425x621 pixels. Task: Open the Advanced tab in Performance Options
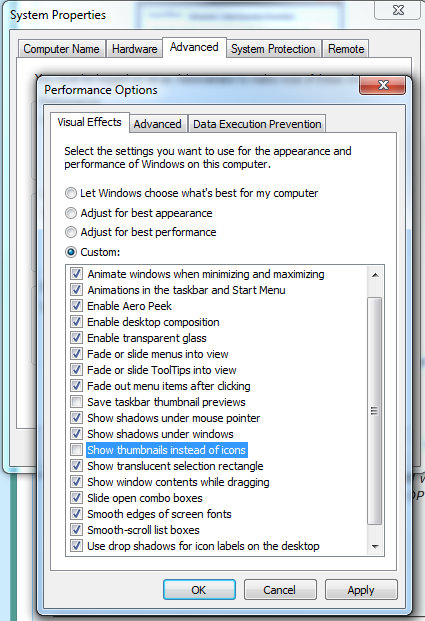(157, 124)
